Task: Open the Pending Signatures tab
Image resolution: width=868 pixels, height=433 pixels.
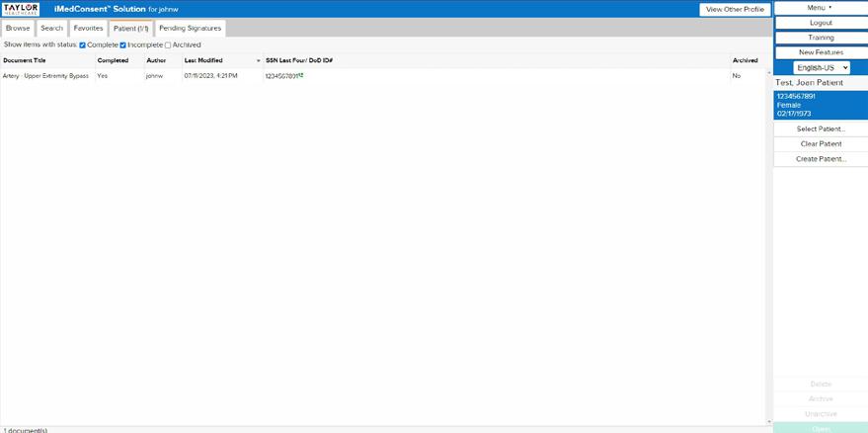Action: coord(190,29)
